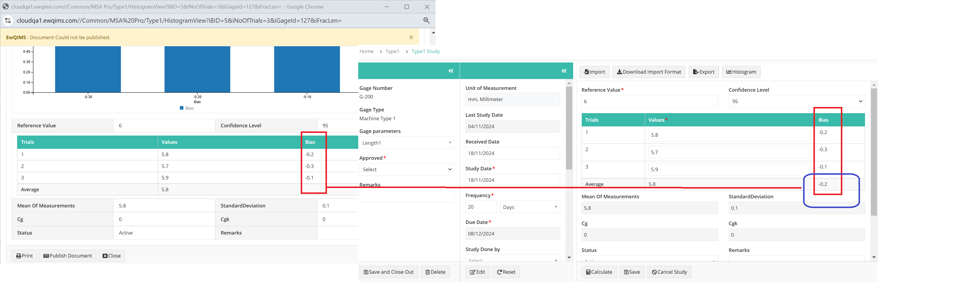980x282 pixels.
Task: Go to Home breadcrumb
Action: pyautogui.click(x=366, y=51)
